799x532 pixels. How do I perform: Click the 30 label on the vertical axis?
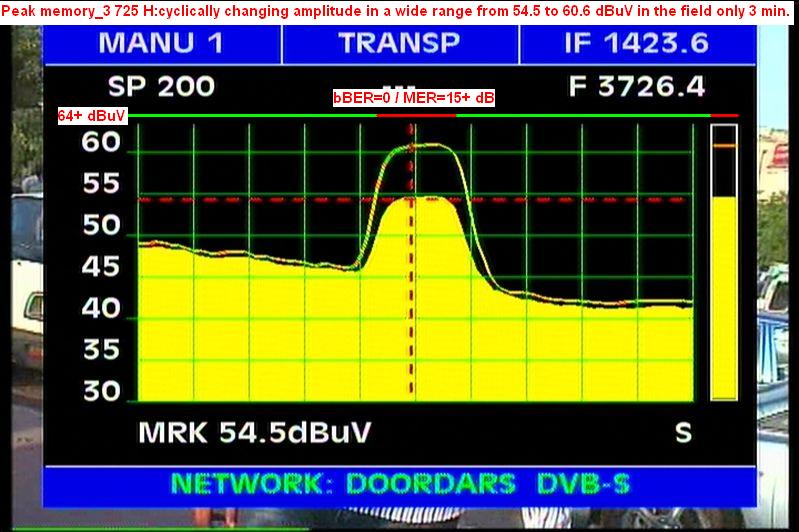click(101, 391)
